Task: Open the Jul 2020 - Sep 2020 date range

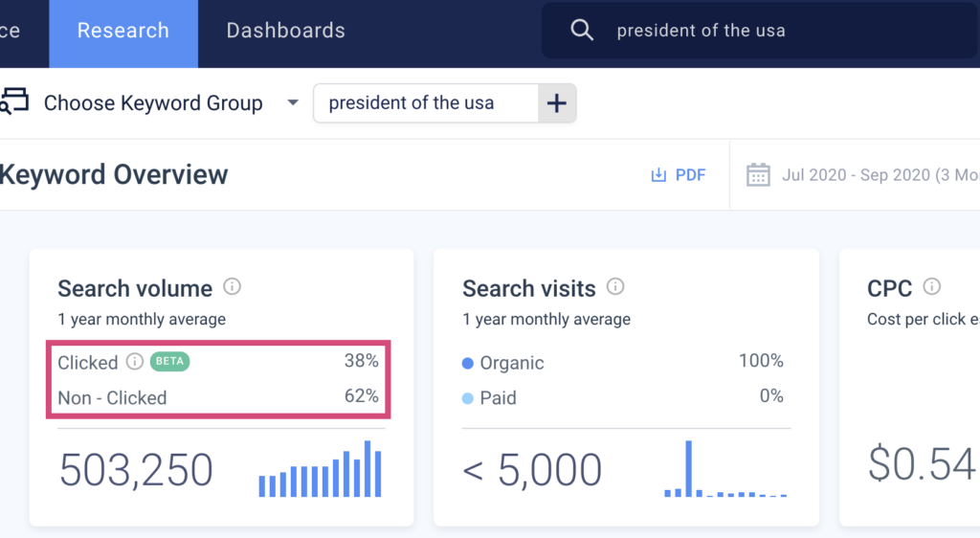Action: pos(880,175)
